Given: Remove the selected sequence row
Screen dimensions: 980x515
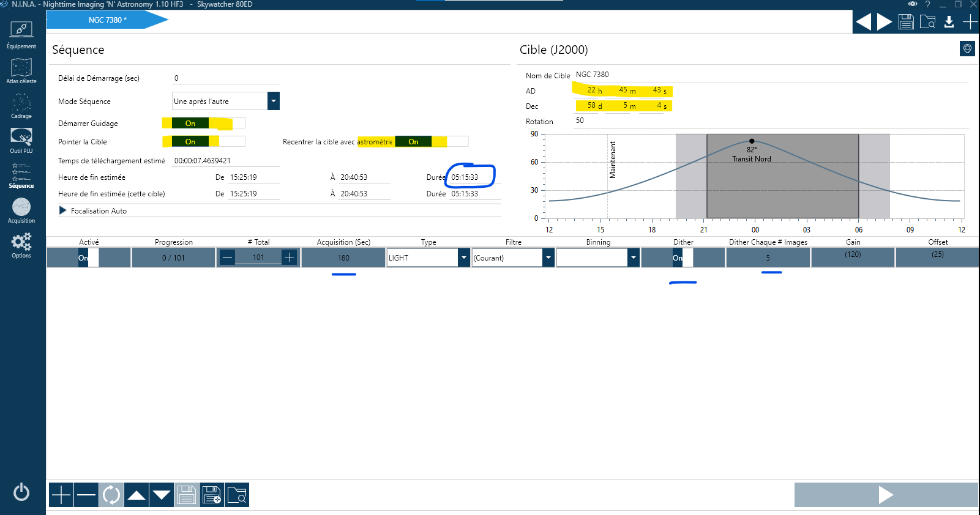Looking at the screenshot, I should click(x=86, y=495).
